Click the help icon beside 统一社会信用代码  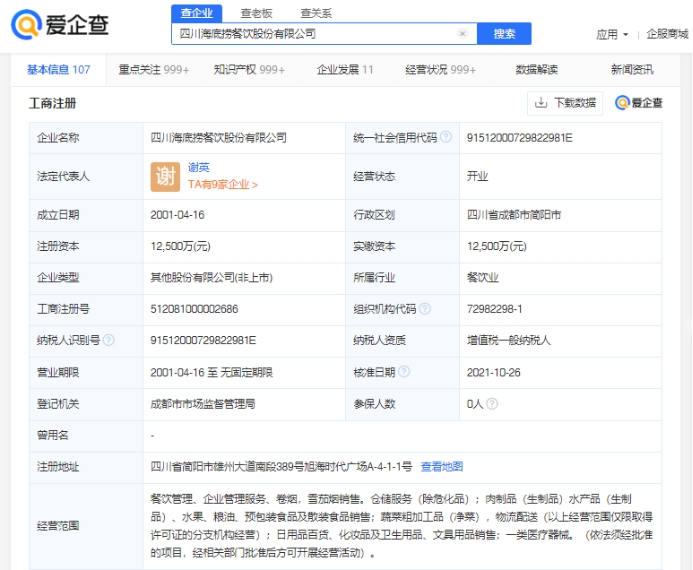pyautogui.click(x=446, y=138)
